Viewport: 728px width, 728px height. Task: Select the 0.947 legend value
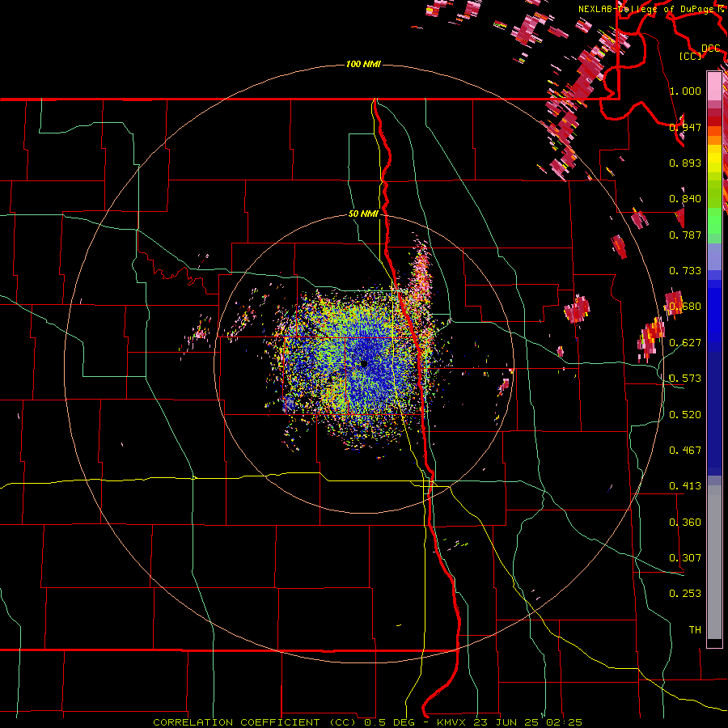(x=685, y=127)
